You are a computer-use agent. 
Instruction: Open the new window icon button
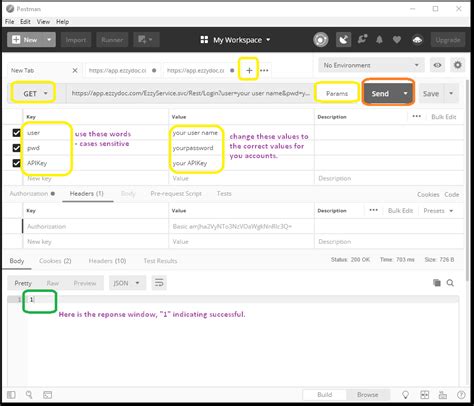pyautogui.click(x=146, y=40)
